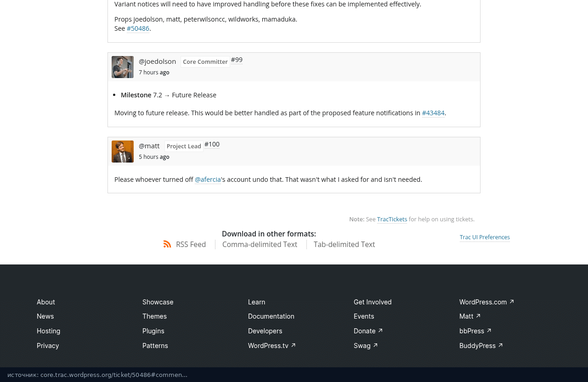Open About footer link
588x382 pixels.
pyautogui.click(x=46, y=302)
